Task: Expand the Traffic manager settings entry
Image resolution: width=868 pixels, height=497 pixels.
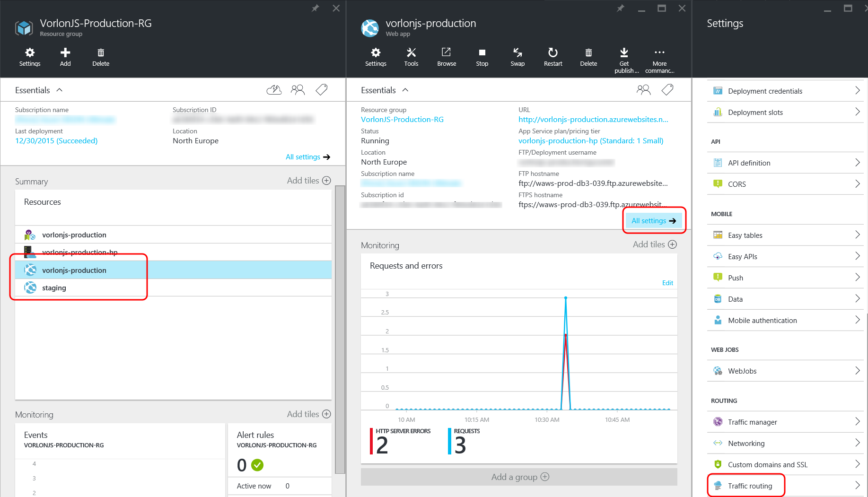Action: (785, 422)
